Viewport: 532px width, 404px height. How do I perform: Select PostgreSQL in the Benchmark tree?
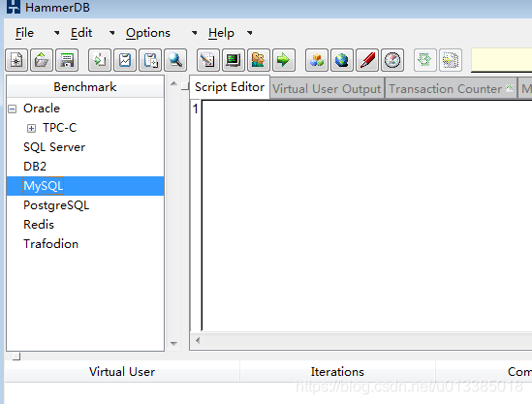[56, 205]
